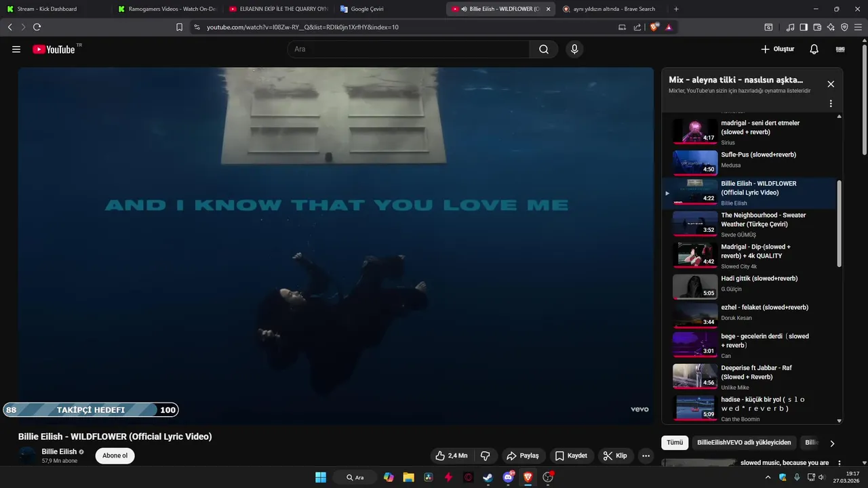This screenshot has width=868, height=488.
Task: Go back to the previous page
Action: tap(9, 27)
